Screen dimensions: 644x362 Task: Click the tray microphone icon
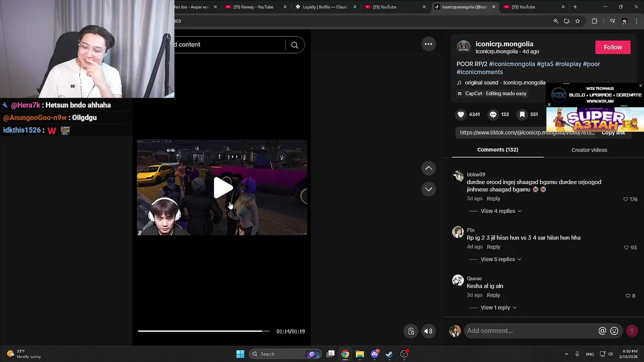(577, 354)
